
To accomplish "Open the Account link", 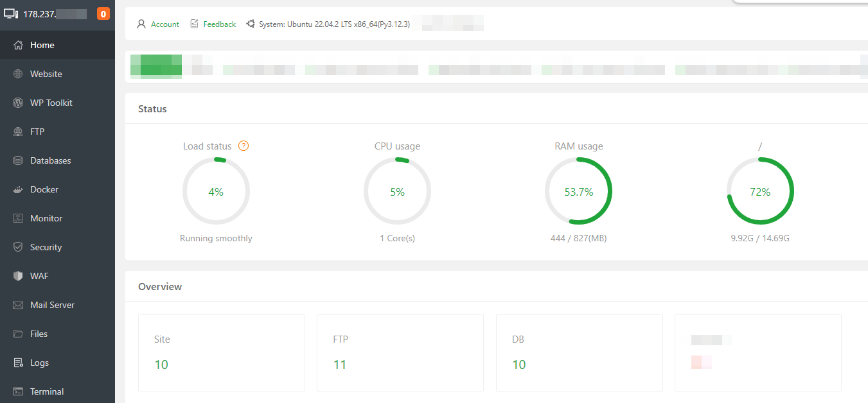I will (165, 24).
